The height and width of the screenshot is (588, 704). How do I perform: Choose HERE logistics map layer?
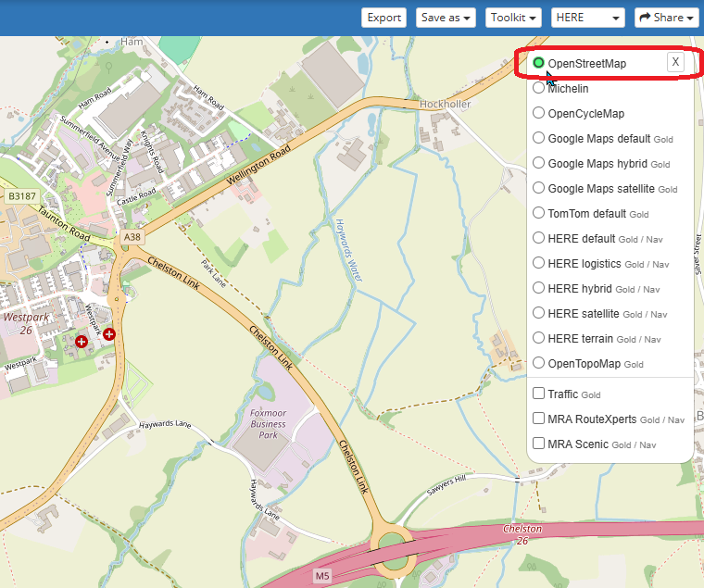[x=538, y=263]
